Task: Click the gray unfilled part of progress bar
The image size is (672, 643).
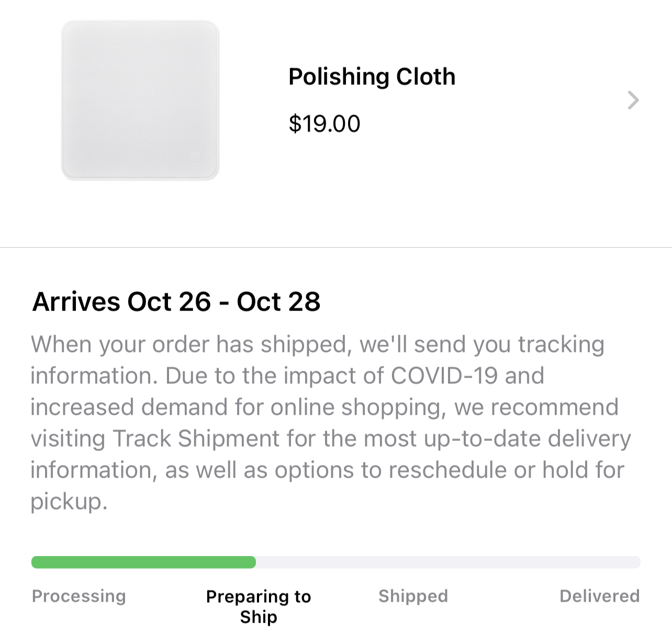Action: click(447, 562)
